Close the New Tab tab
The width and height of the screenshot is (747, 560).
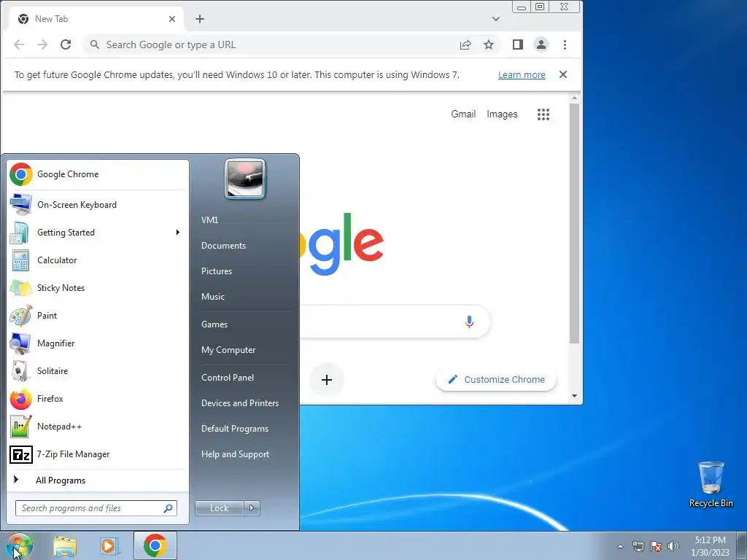[x=172, y=19]
